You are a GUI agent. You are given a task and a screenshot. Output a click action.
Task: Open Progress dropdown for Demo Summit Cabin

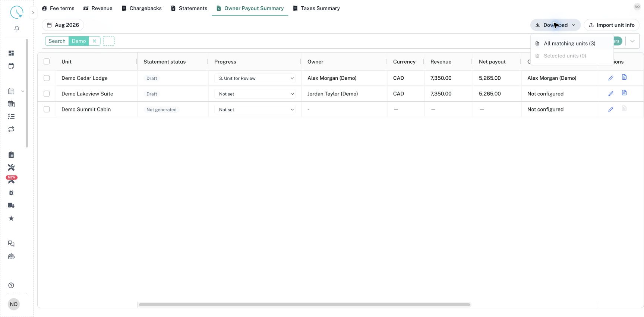click(x=256, y=110)
